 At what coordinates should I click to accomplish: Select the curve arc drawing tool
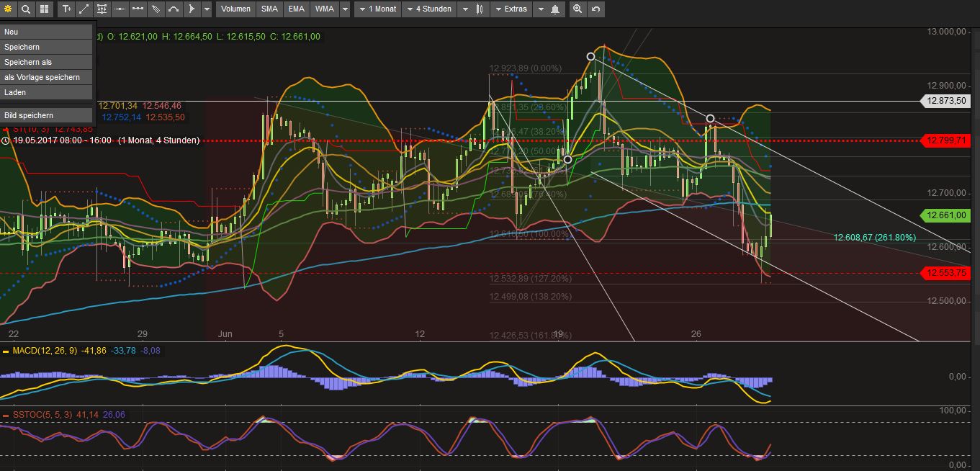(x=174, y=9)
